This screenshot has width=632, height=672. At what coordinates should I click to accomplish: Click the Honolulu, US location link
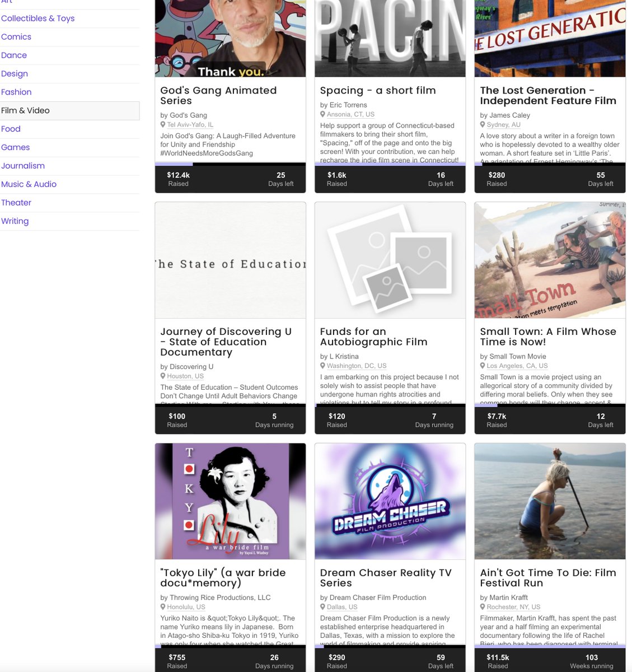[186, 607]
